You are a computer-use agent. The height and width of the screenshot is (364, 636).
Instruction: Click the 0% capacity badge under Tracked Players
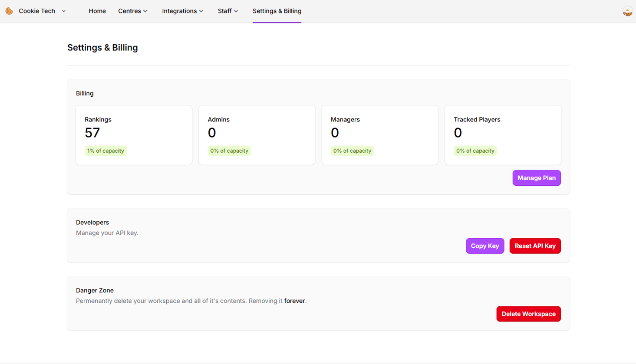point(475,151)
